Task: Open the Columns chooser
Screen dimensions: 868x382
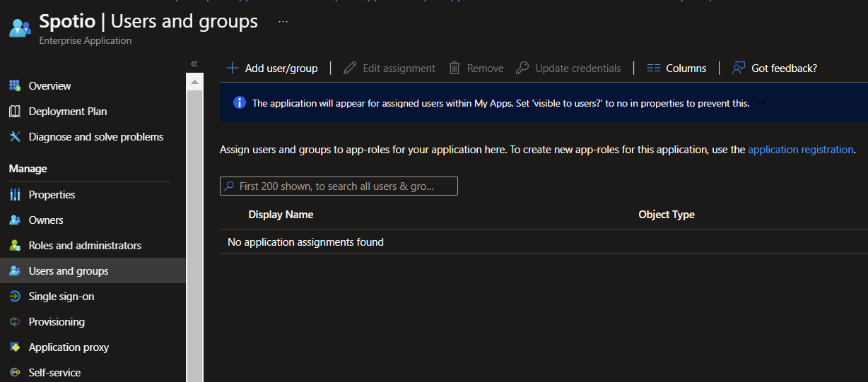Action: point(677,68)
